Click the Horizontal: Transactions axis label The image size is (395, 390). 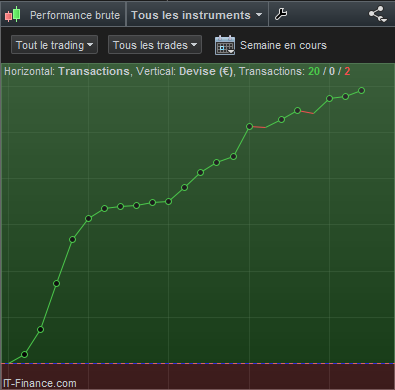point(67,71)
